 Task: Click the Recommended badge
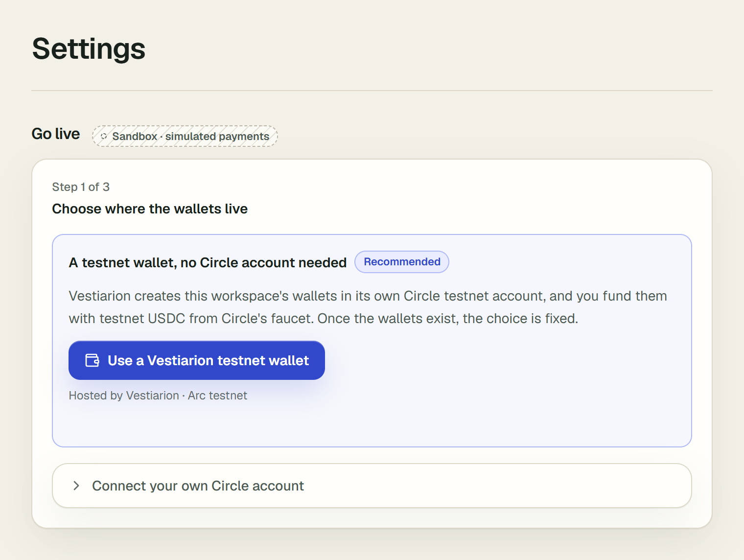pos(402,262)
